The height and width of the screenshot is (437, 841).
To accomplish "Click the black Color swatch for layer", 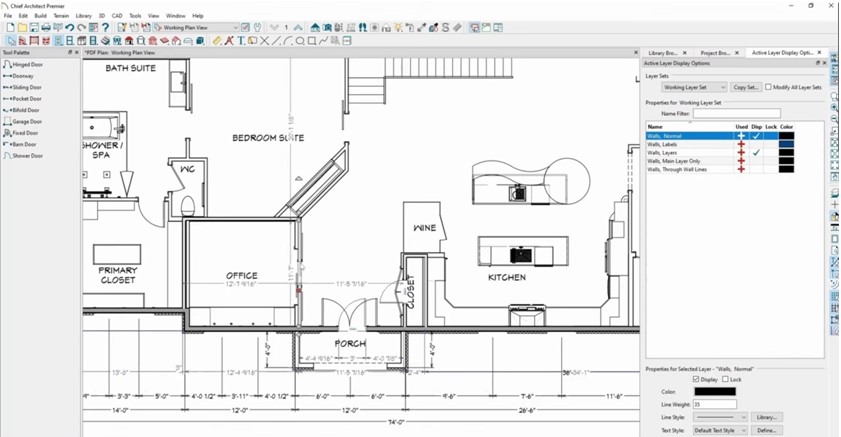I will 715,391.
